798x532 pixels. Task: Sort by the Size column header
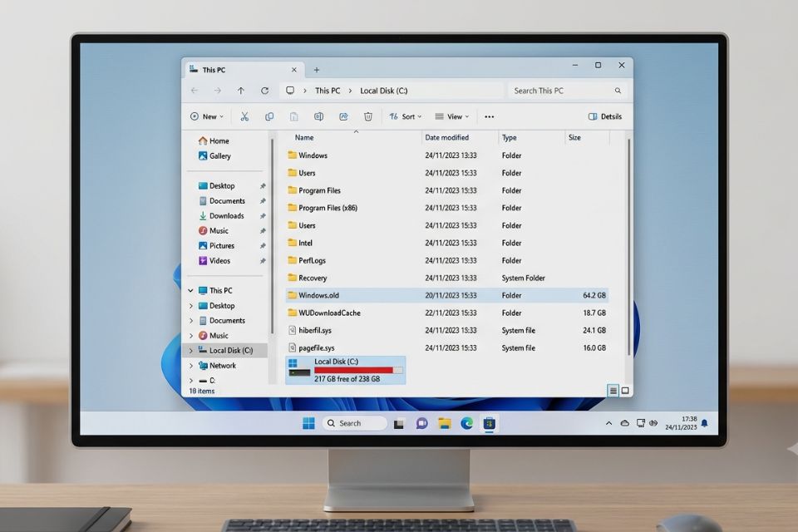574,137
